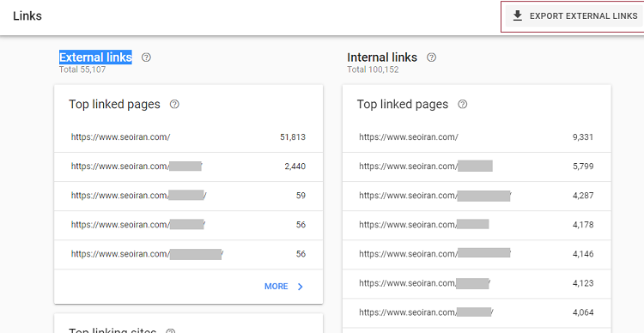The width and height of the screenshot is (644, 333).
Task: Select internal row with 4,123 links
Action: (x=477, y=283)
